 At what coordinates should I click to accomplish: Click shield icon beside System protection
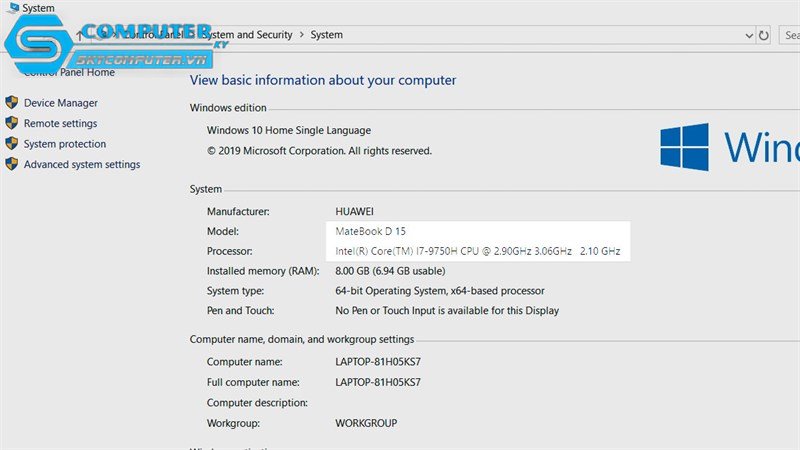point(12,143)
